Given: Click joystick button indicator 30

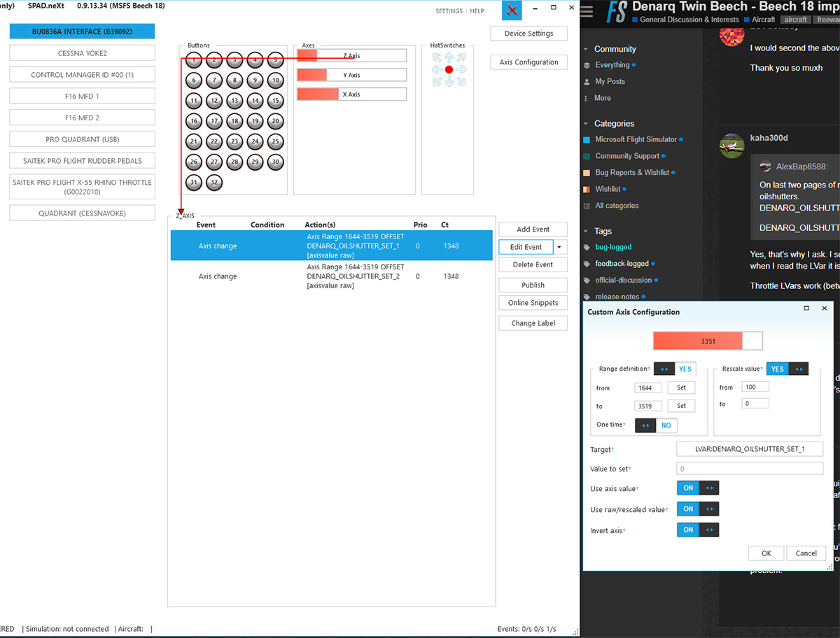Looking at the screenshot, I should click(x=276, y=162).
